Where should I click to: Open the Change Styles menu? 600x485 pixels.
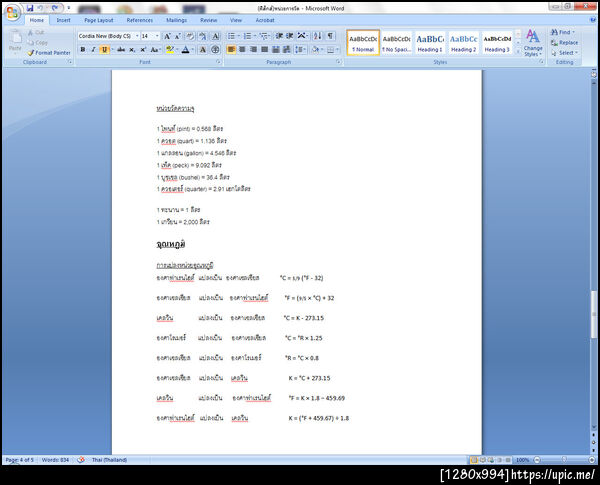533,43
